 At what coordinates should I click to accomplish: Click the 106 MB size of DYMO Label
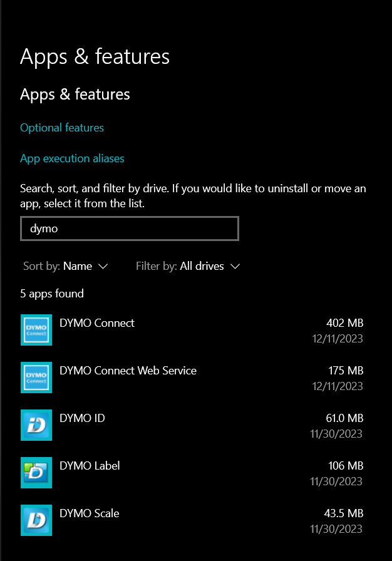click(345, 466)
